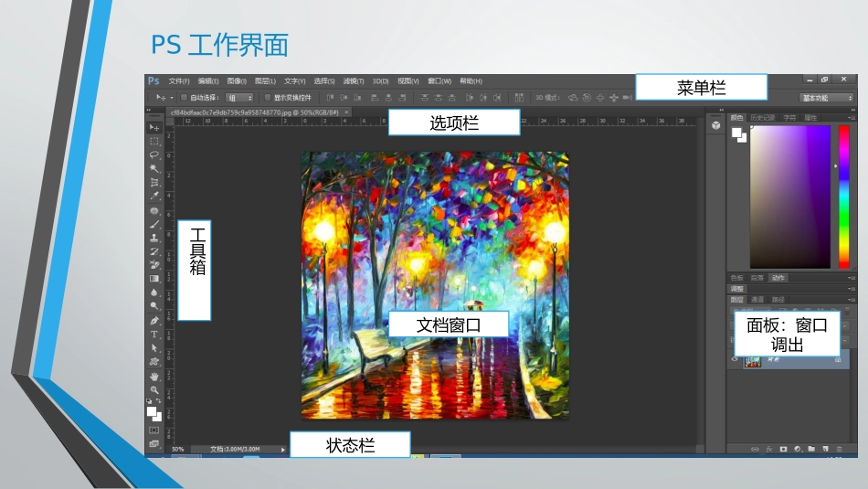Viewport: 868px width, 489px height.
Task: Enable the 显示变换控件 checkbox
Action: coord(268,98)
